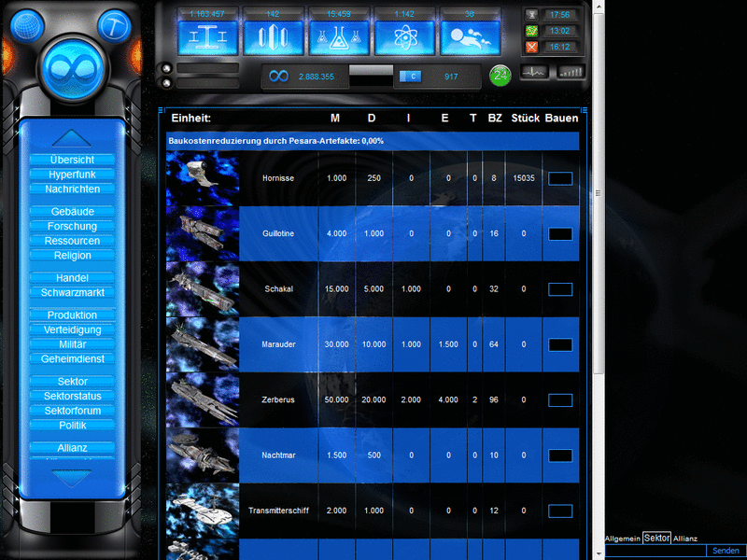Click the Bauen field for Hornisse
This screenshot has height=560, width=747.
click(x=559, y=177)
